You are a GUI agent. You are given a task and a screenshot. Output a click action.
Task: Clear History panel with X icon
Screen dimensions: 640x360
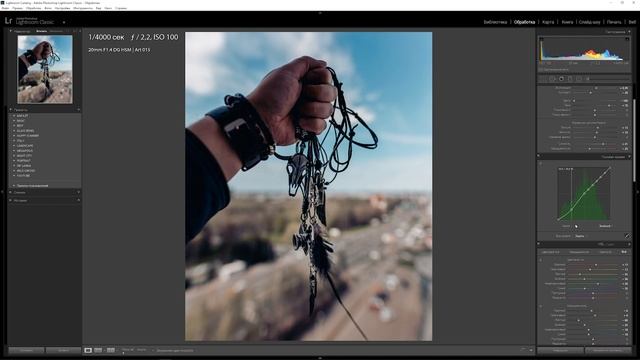[x=78, y=200]
